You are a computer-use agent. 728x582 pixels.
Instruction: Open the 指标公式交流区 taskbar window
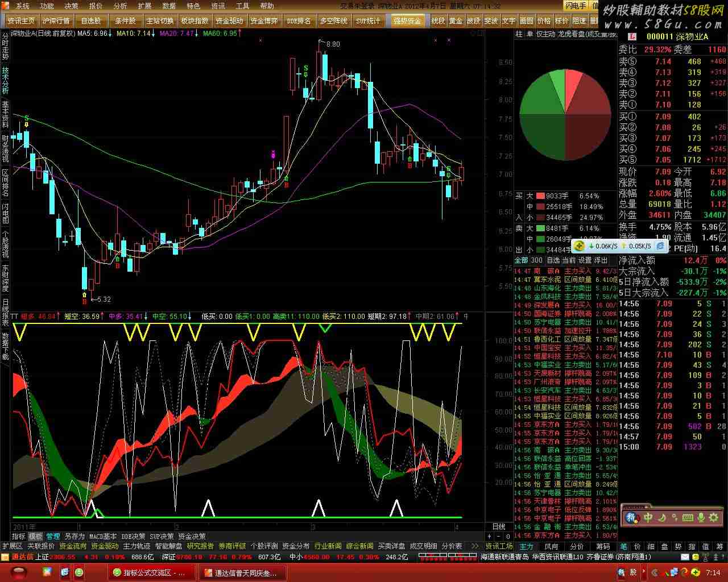click(x=151, y=572)
